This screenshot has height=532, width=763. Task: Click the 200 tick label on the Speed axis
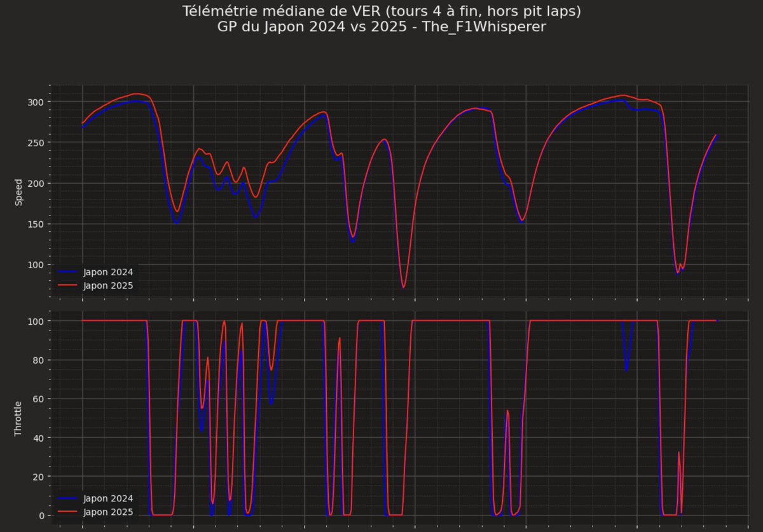tap(34, 183)
